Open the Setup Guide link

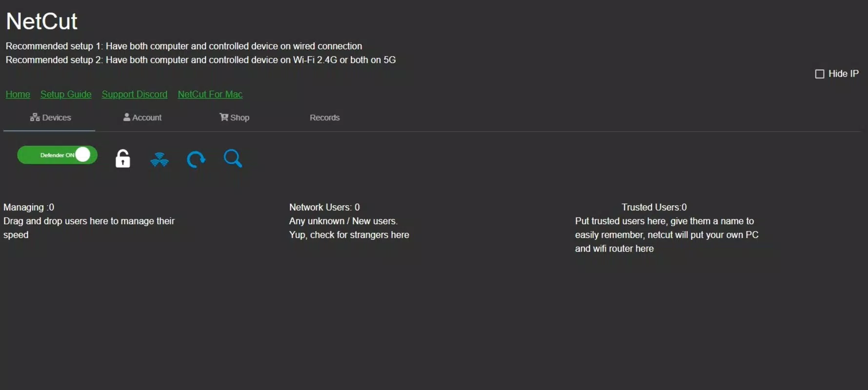[66, 94]
